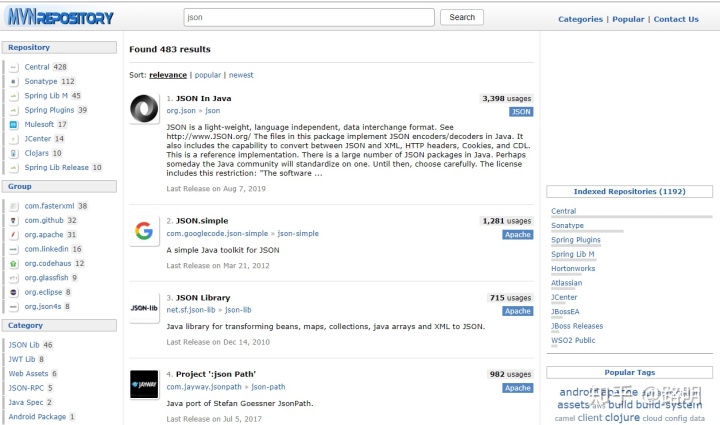The height and width of the screenshot is (425, 720).
Task: Click the org.glassfish group icon
Action: [14, 278]
